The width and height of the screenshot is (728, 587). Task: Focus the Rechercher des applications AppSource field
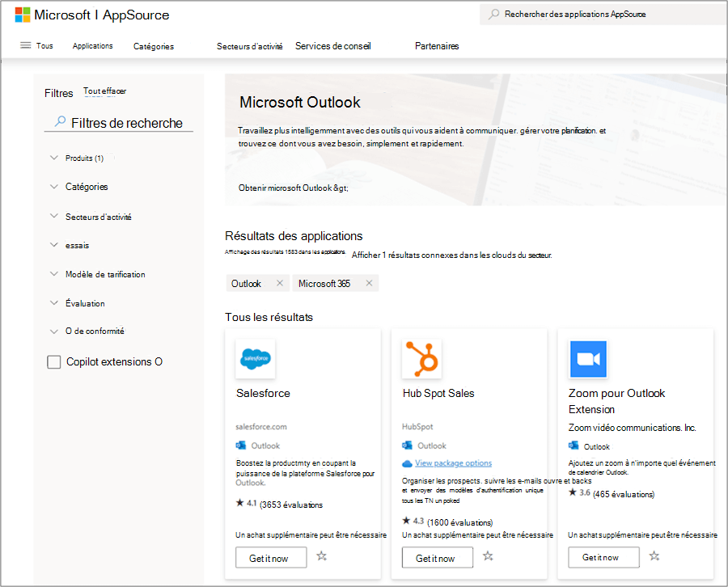(603, 15)
